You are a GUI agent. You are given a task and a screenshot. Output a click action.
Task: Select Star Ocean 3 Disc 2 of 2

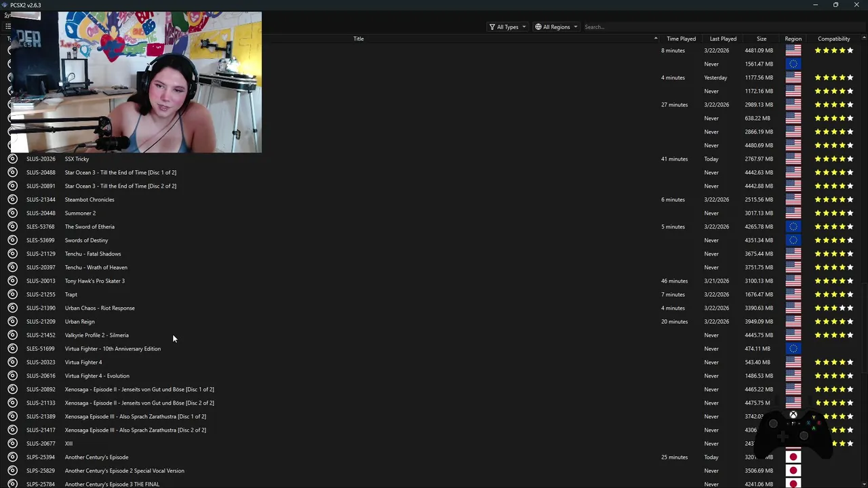pos(120,186)
